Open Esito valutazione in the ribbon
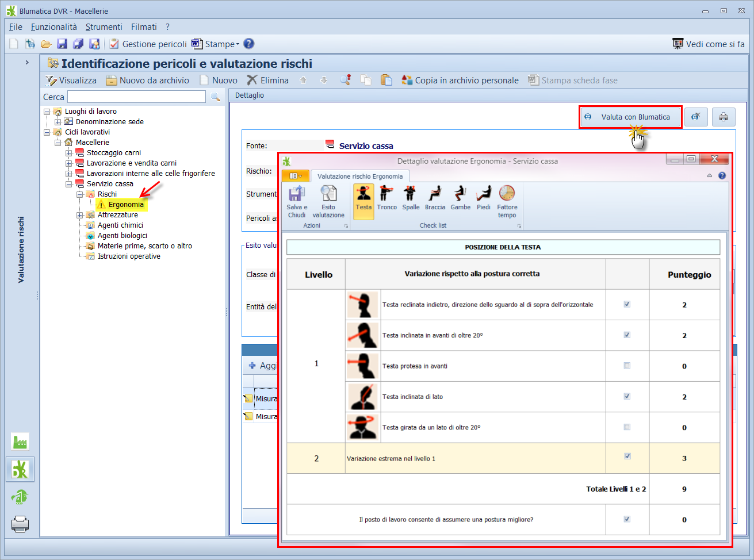 point(328,202)
